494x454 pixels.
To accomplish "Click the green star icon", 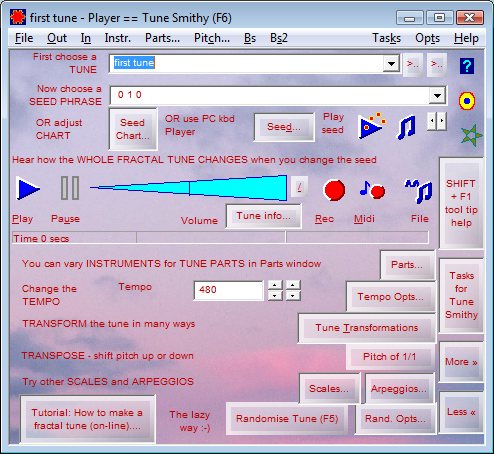I will coord(471,135).
